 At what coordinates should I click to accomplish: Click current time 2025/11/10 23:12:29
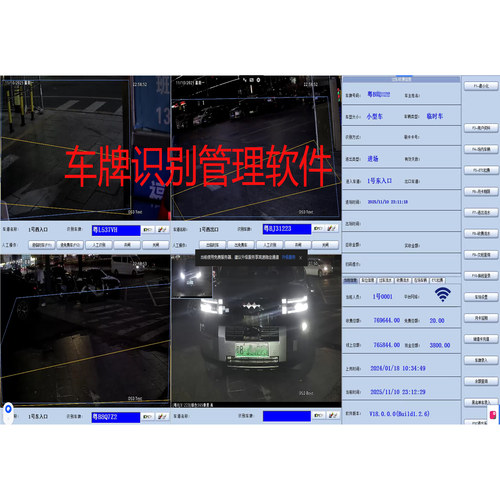tap(398, 392)
